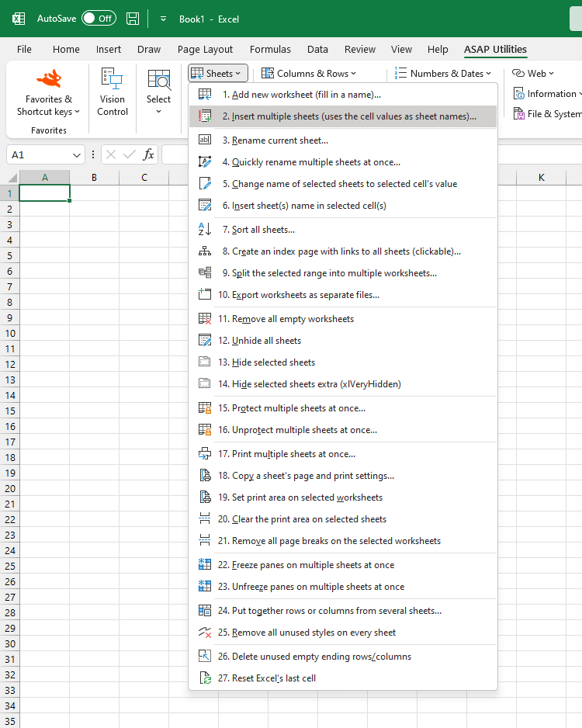Choose Change name of selected sheets entry
582x728 pixels.
(343, 184)
